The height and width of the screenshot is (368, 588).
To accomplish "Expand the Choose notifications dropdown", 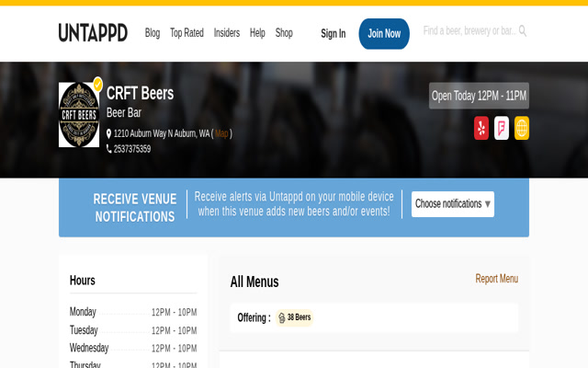I will [x=453, y=204].
